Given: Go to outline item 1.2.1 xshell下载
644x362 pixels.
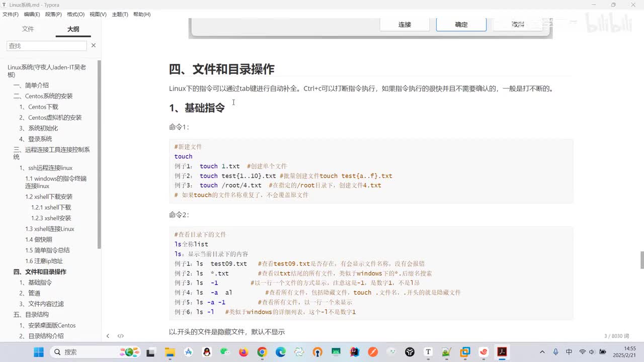Looking at the screenshot, I should pos(51,207).
